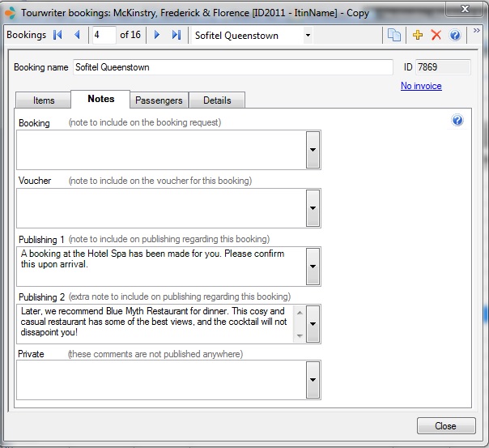Expand the Private note dropdown arrow
The image size is (489, 448).
pyautogui.click(x=313, y=380)
